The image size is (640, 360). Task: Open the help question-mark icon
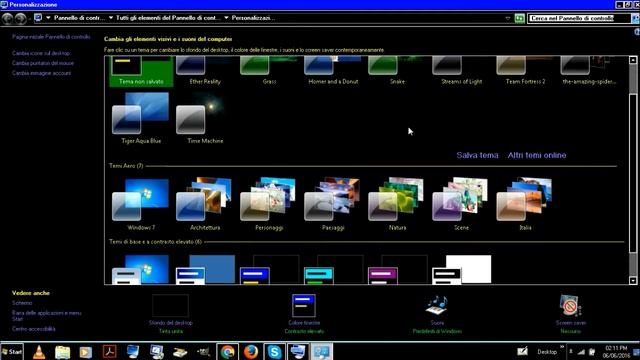point(637,32)
